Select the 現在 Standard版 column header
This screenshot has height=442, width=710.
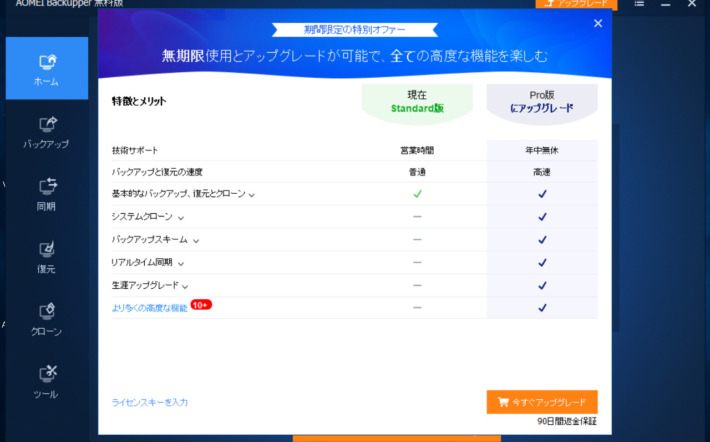417,101
